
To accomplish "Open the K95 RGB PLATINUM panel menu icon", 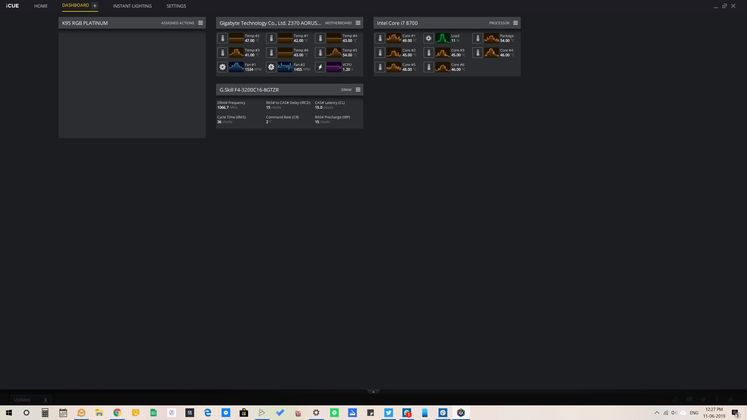I will (x=201, y=23).
